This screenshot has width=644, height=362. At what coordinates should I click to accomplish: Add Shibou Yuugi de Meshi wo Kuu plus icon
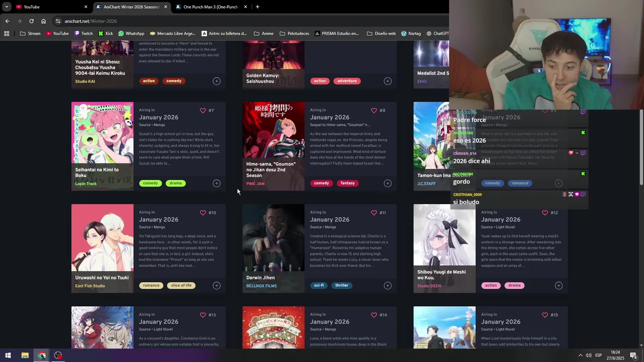pyautogui.click(x=558, y=286)
